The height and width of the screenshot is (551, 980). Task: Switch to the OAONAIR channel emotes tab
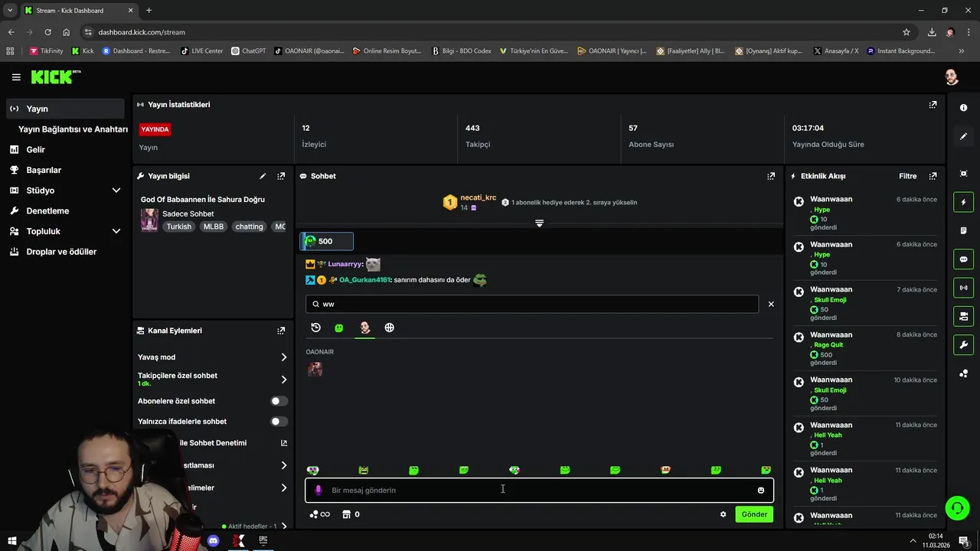click(x=364, y=328)
